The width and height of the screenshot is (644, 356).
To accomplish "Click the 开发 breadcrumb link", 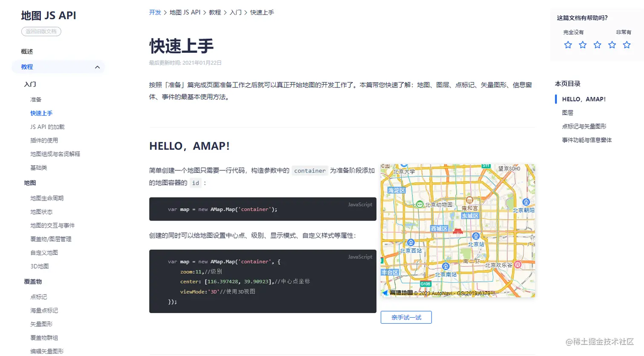I will (155, 12).
